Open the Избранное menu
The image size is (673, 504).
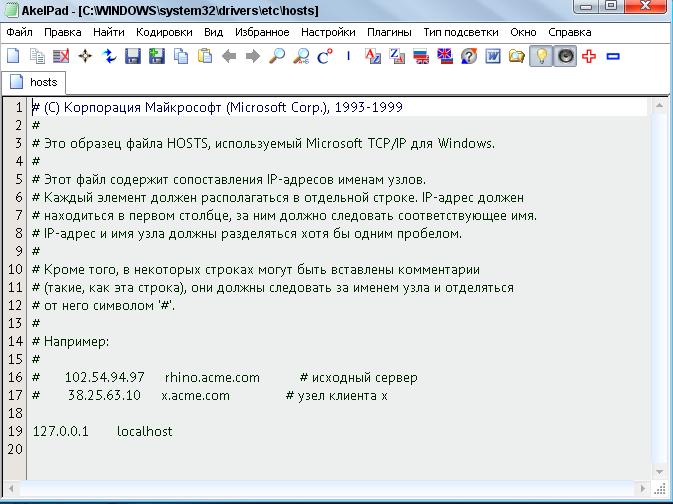262,32
